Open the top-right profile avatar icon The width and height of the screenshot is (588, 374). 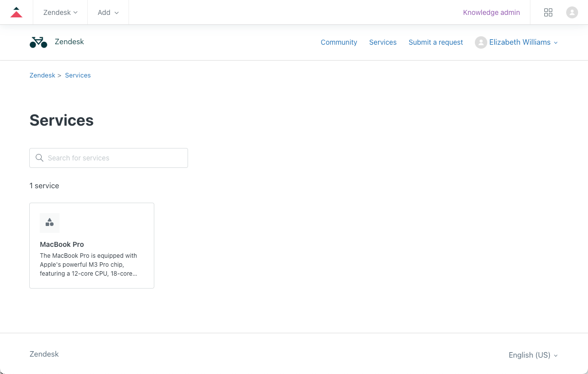coord(572,12)
